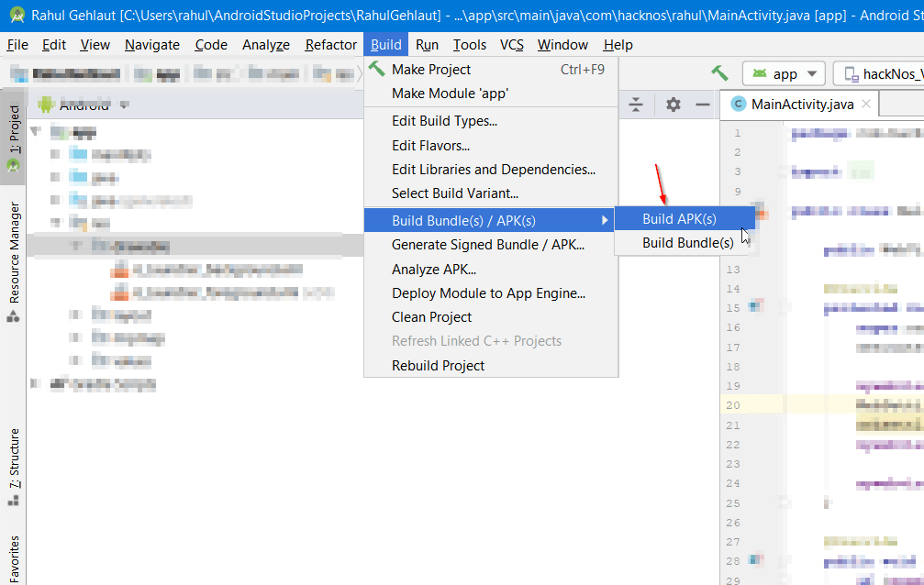Click the collapse all icon in project panel
The height and width of the screenshot is (585, 924).
[636, 105]
